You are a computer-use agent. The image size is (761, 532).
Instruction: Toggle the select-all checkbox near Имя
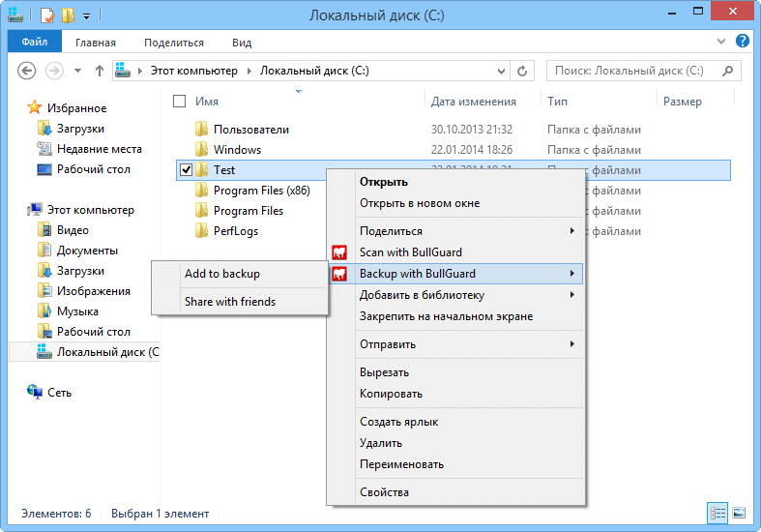click(180, 101)
